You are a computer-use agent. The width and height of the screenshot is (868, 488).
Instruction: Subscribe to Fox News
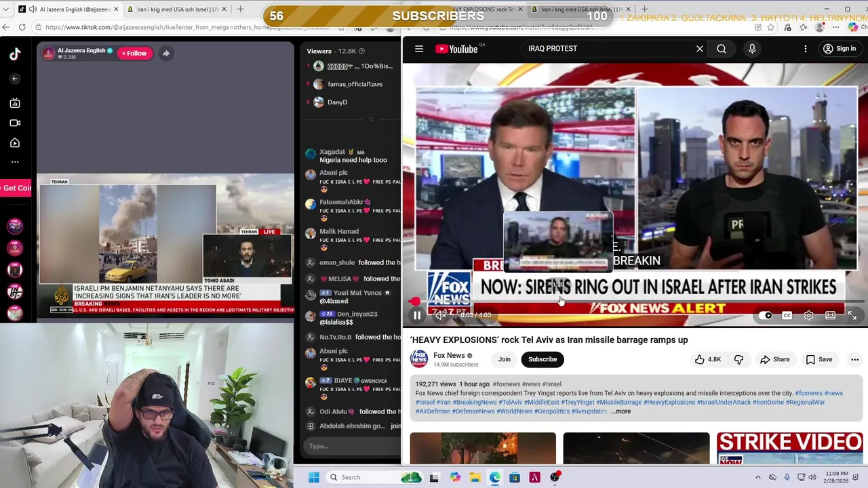pyautogui.click(x=542, y=359)
